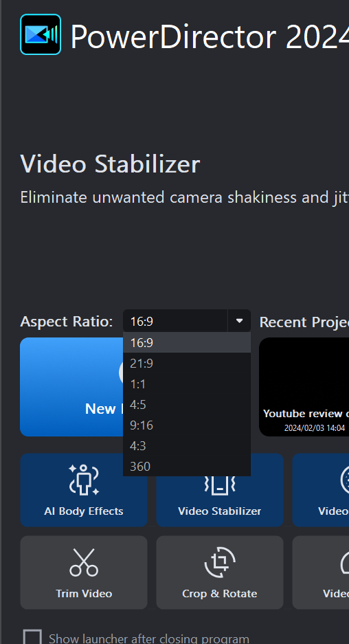Click the PowerDirector logo icon
349x644 pixels.
41,34
